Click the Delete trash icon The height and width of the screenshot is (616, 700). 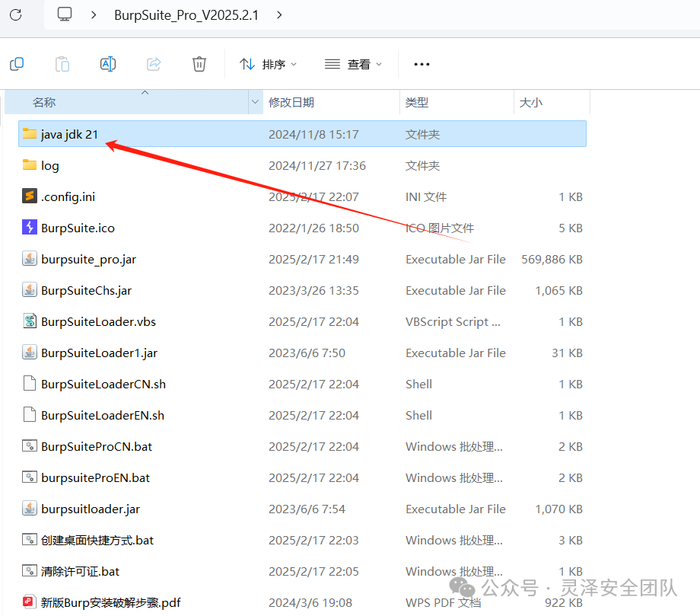[x=199, y=64]
